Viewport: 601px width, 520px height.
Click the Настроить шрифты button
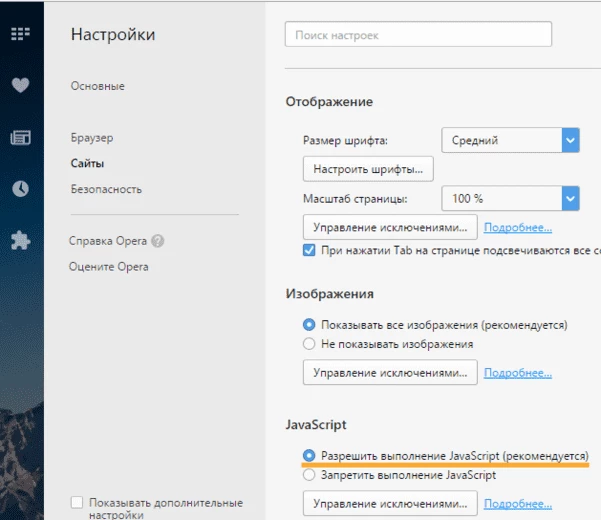tap(368, 169)
